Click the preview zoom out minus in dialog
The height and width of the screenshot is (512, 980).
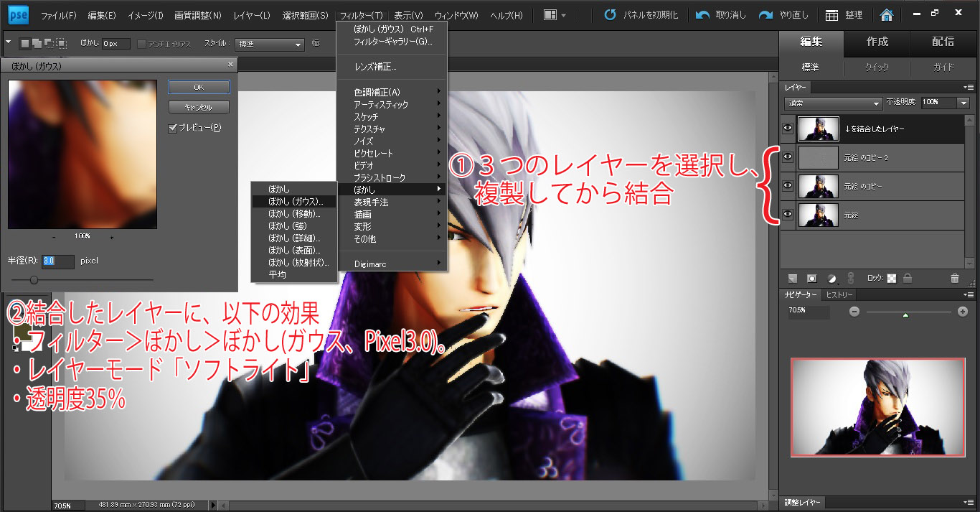55,236
